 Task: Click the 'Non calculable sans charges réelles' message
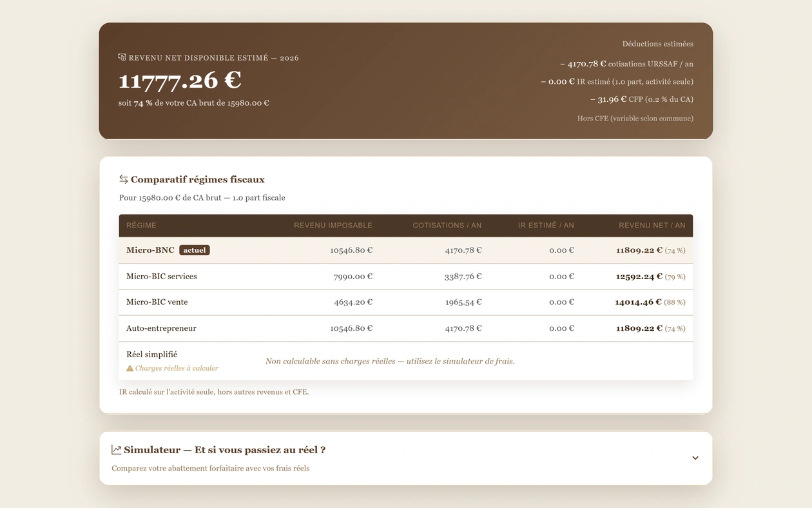[x=390, y=361]
